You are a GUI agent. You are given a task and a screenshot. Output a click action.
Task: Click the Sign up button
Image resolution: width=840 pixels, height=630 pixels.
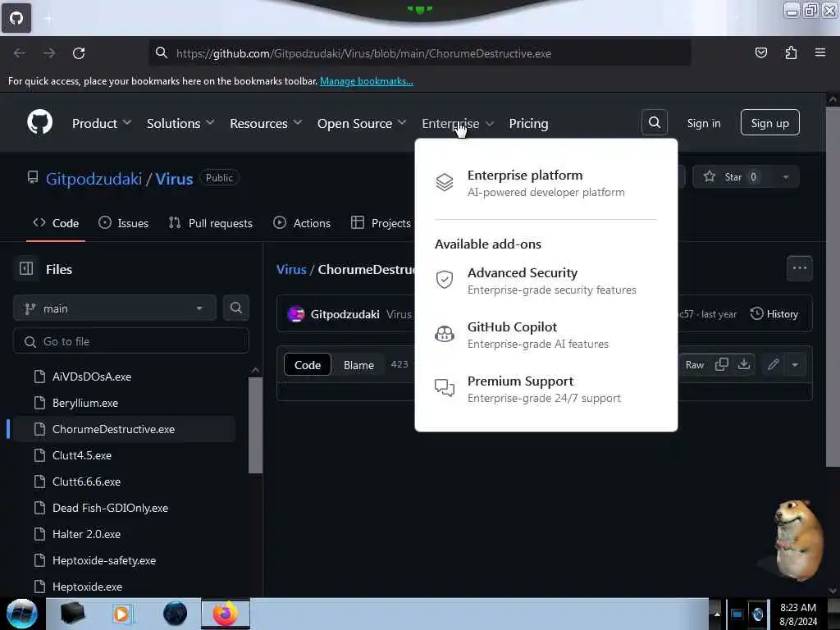(x=769, y=123)
